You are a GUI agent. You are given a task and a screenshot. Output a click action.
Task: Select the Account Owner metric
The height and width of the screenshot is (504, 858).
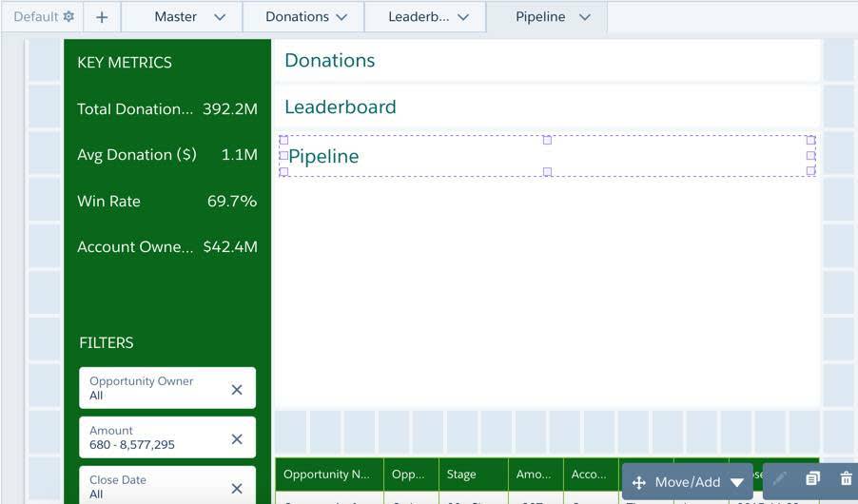[167, 247]
